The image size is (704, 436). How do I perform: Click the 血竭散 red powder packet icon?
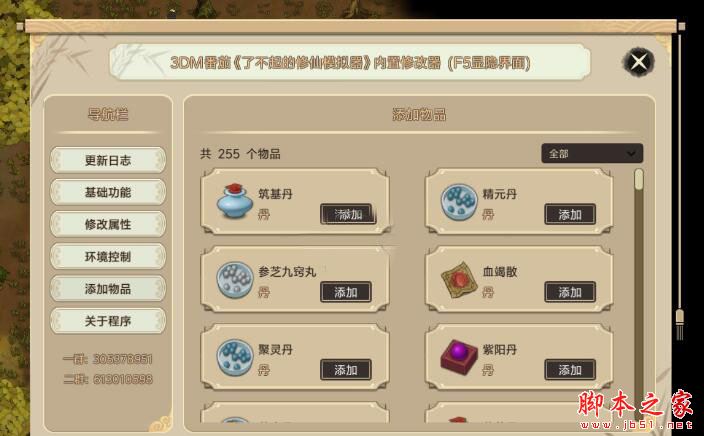pos(458,280)
